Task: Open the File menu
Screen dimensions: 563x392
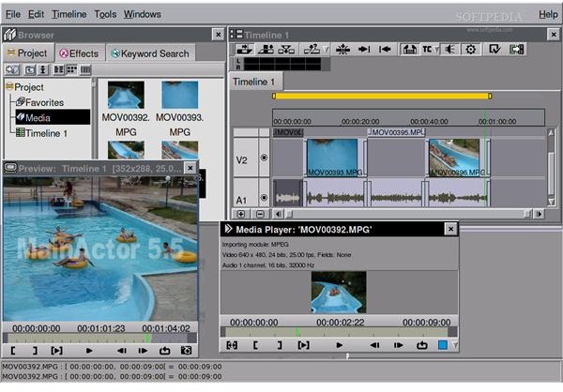Action: click(13, 14)
